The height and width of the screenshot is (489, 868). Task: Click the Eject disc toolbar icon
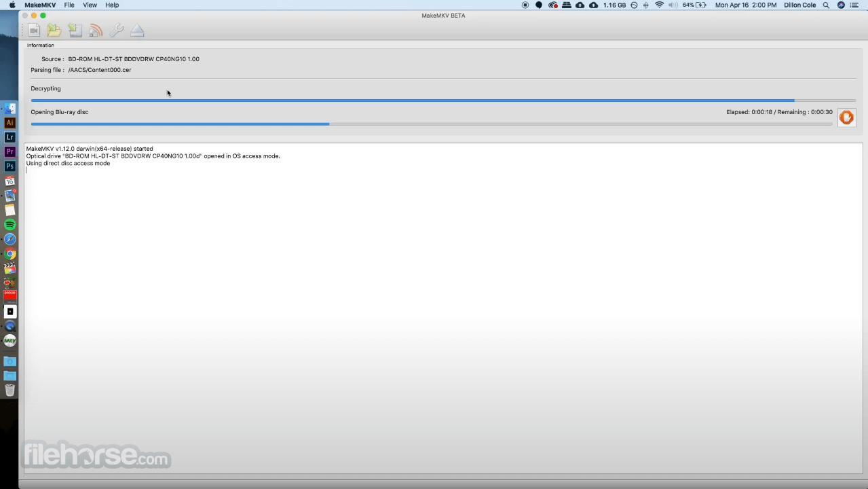(137, 31)
